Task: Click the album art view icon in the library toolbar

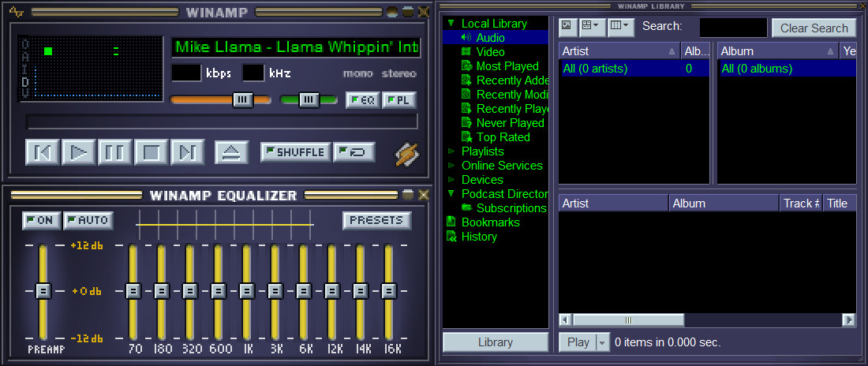Action: pyautogui.click(x=567, y=27)
